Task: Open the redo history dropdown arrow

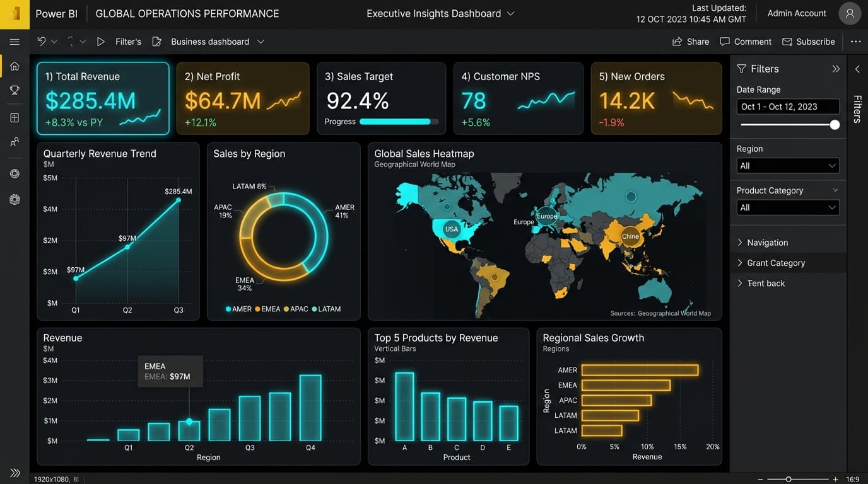Action: coord(83,42)
